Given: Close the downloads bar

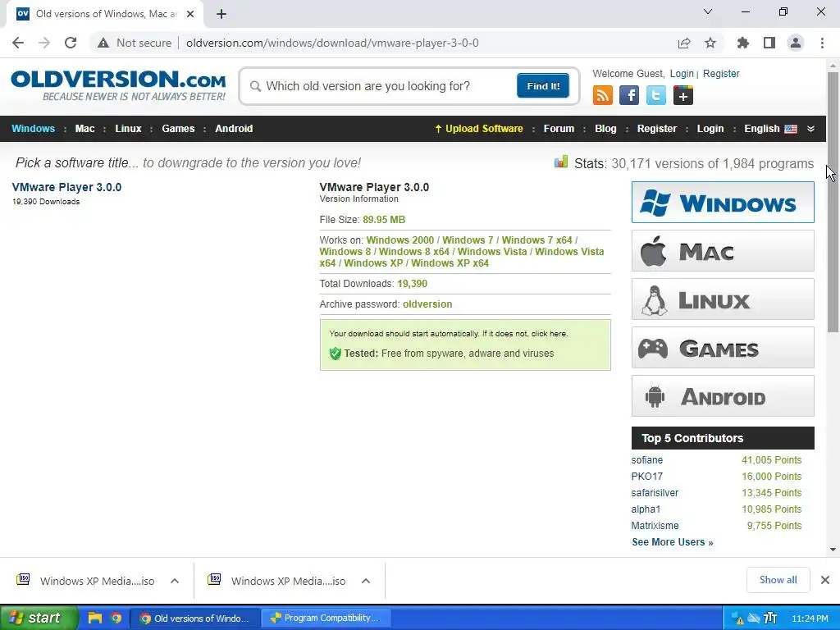Looking at the screenshot, I should [x=825, y=580].
